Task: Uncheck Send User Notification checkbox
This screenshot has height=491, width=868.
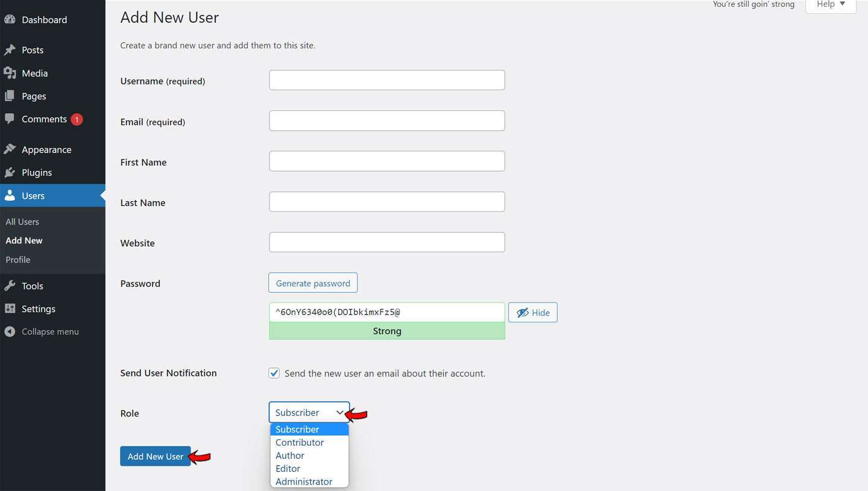Action: (274, 373)
